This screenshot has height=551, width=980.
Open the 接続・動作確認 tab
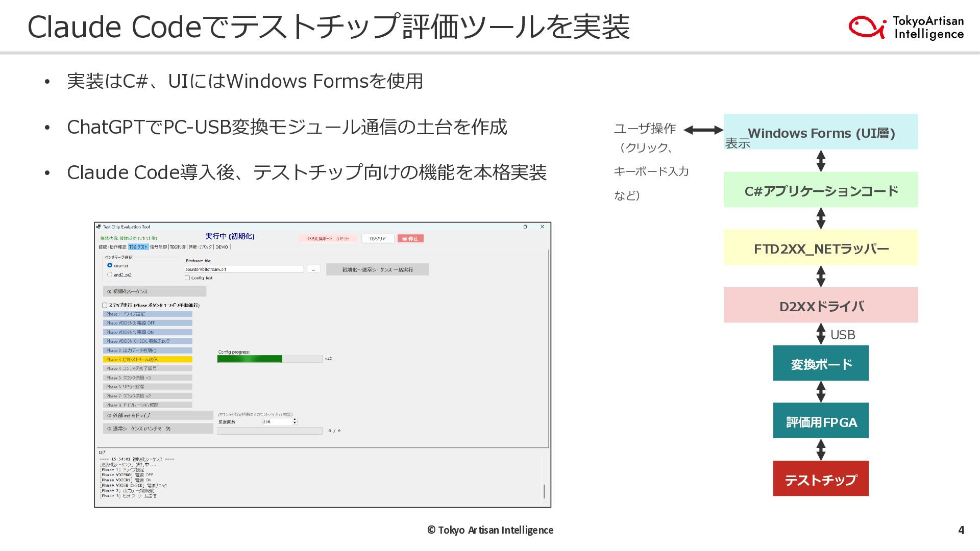[x=112, y=247]
